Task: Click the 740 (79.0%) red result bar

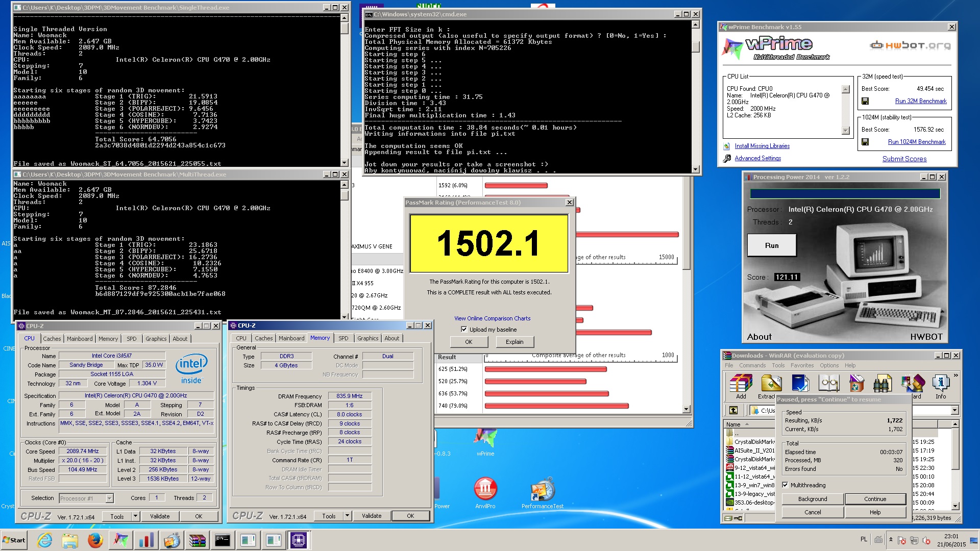Action: 557,406
